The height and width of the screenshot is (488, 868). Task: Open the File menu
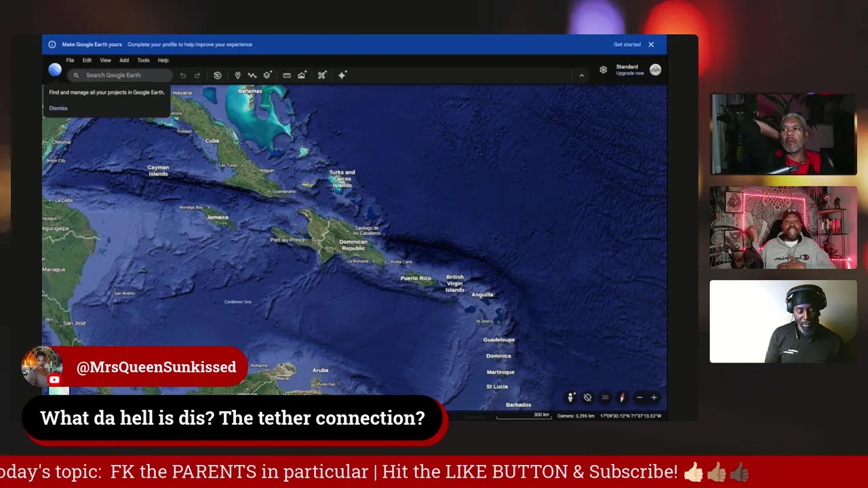pyautogui.click(x=70, y=60)
